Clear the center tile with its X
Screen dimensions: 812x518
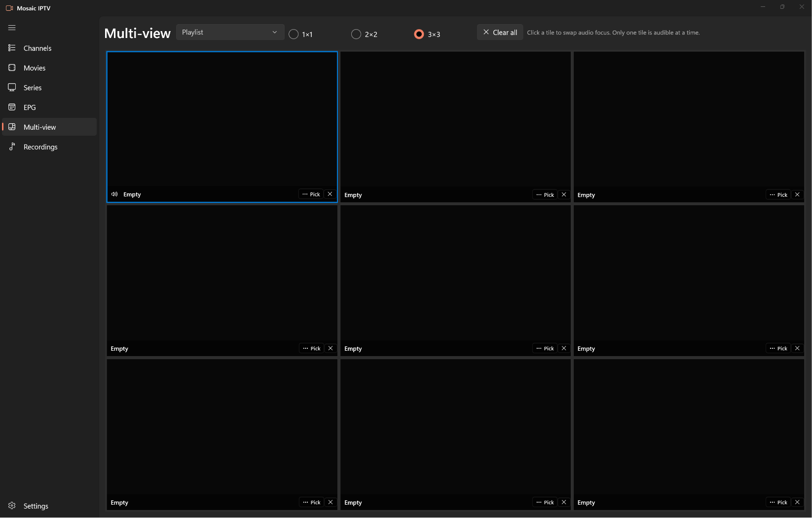(x=564, y=348)
